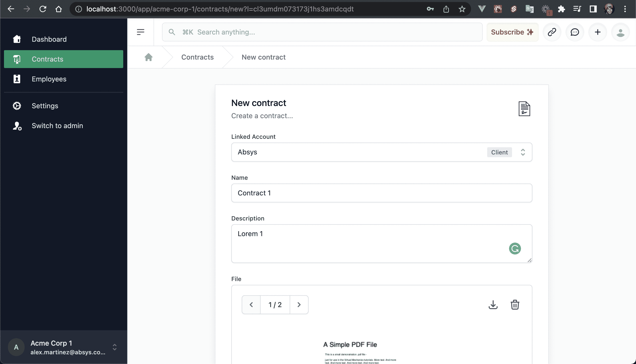Click the download icon for the PDF file
The image size is (636, 364).
pyautogui.click(x=493, y=304)
